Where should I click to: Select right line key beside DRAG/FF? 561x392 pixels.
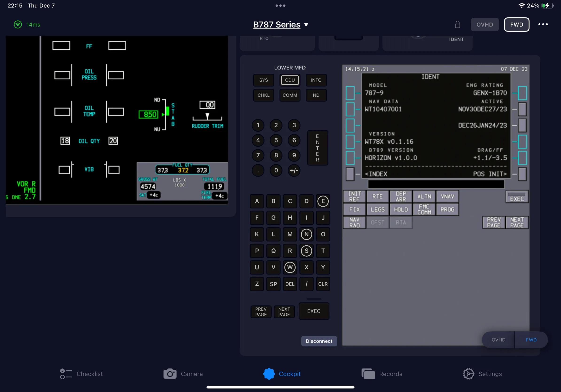coord(522,158)
